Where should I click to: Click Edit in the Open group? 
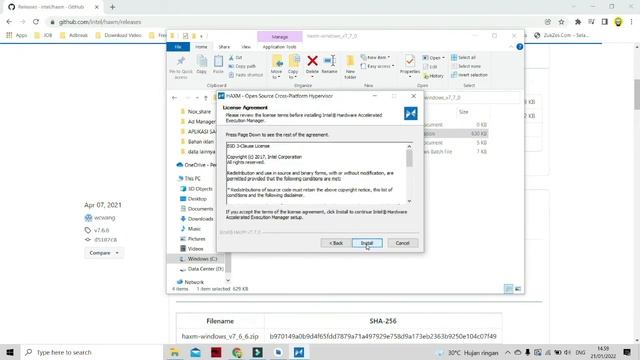point(430,67)
